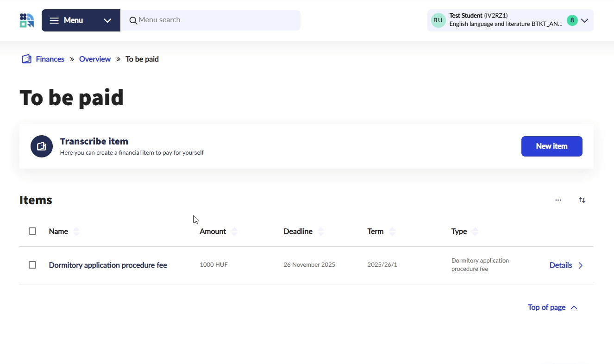Expand the Test Student profile chevron
Viewport: 614px width, 364px height.
585,20
